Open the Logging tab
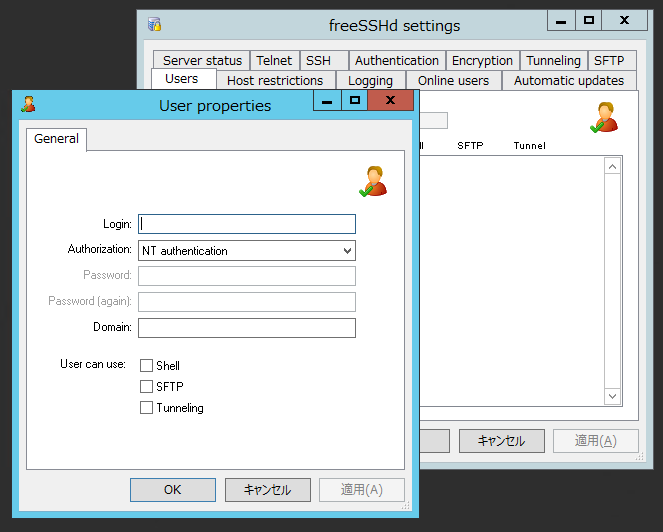663x532 pixels. [371, 80]
